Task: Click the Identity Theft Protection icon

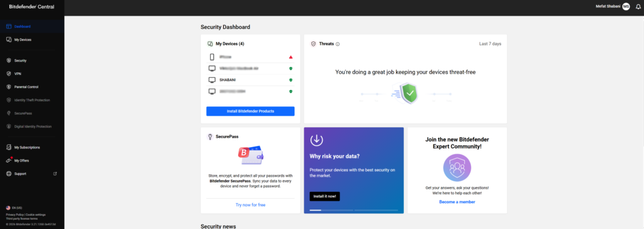Action: pos(9,100)
